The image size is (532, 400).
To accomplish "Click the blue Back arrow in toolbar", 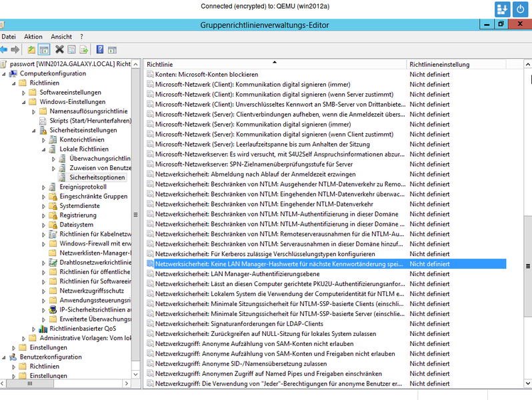I will click(x=4, y=49).
